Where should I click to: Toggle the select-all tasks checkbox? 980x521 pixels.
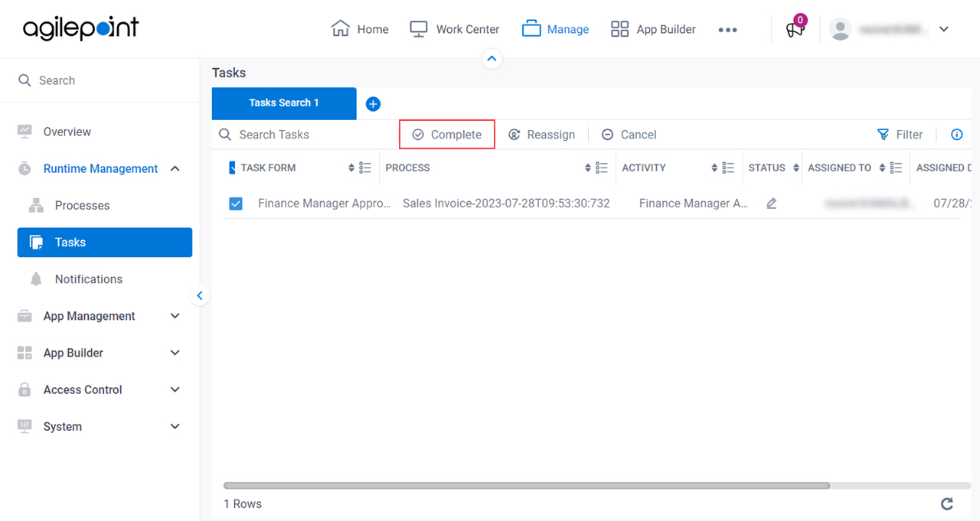(233, 168)
